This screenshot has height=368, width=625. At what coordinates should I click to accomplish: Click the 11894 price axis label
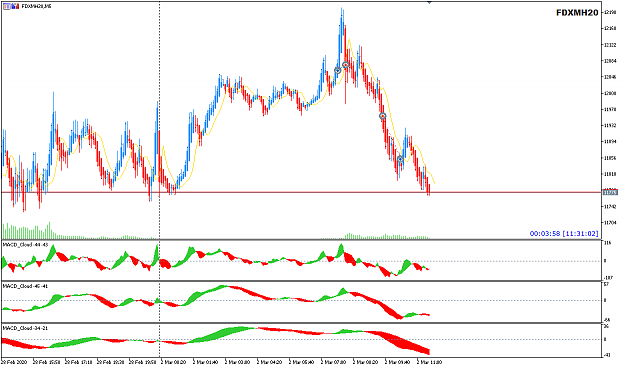[x=610, y=142]
